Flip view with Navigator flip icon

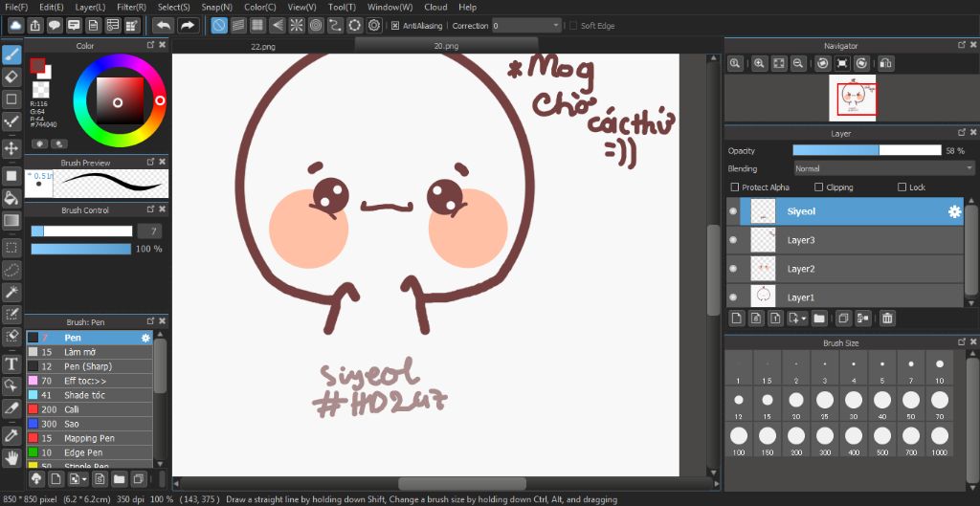click(885, 63)
